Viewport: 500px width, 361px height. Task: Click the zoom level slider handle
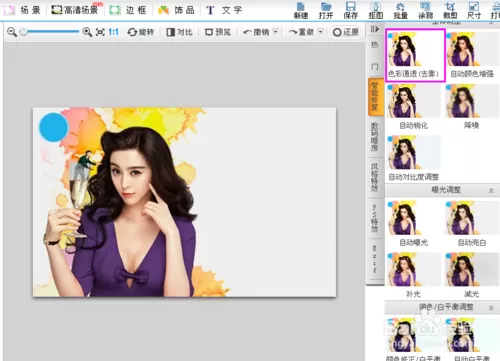point(23,32)
